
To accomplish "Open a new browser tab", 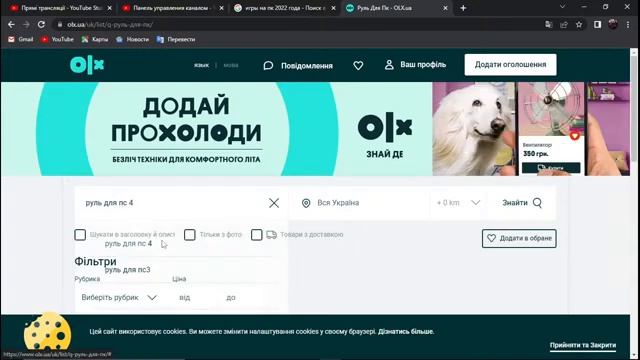I will coord(463,8).
